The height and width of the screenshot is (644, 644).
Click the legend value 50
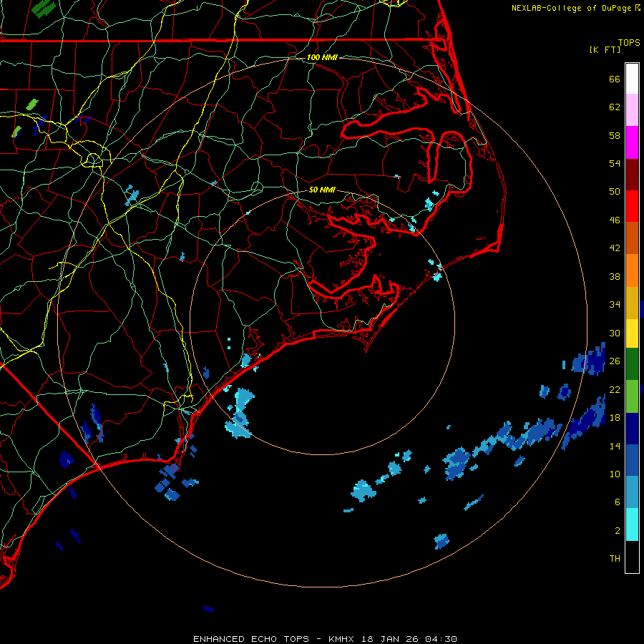pyautogui.click(x=615, y=192)
